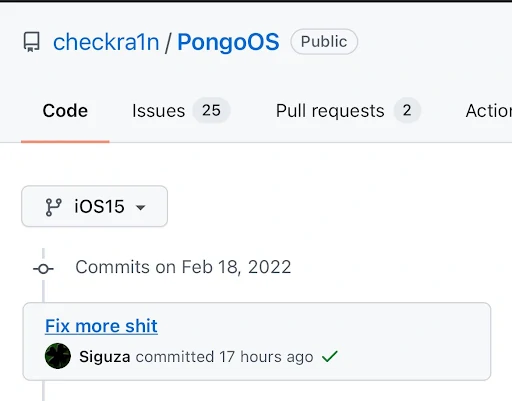Viewport: 512px width, 401px height.
Task: Open the PongoOS repository link
Action: tap(228, 42)
